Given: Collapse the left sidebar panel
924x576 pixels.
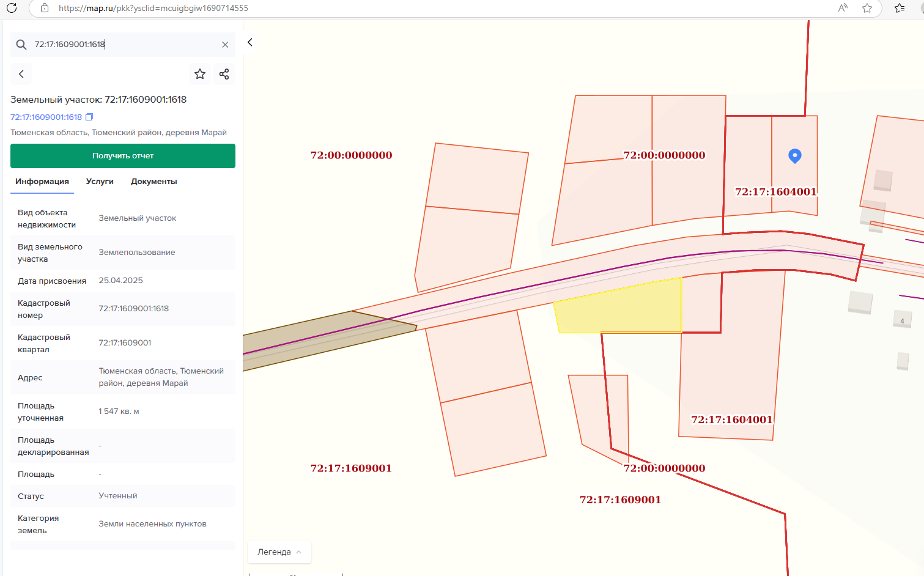Looking at the screenshot, I should (x=250, y=42).
